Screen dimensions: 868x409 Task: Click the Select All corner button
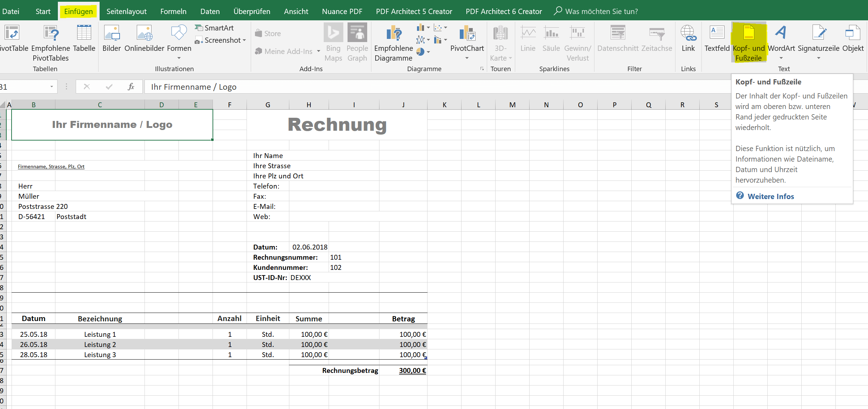(x=3, y=104)
